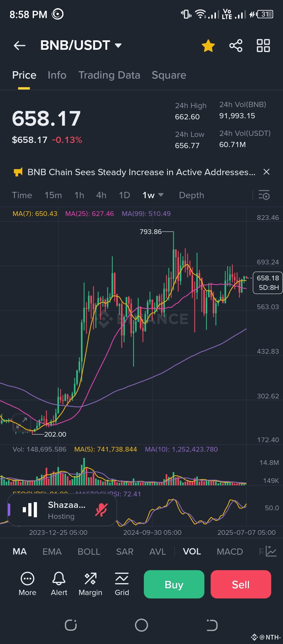The width and height of the screenshot is (283, 644).
Task: Tap the 658.18 current price label
Action: pos(268,283)
